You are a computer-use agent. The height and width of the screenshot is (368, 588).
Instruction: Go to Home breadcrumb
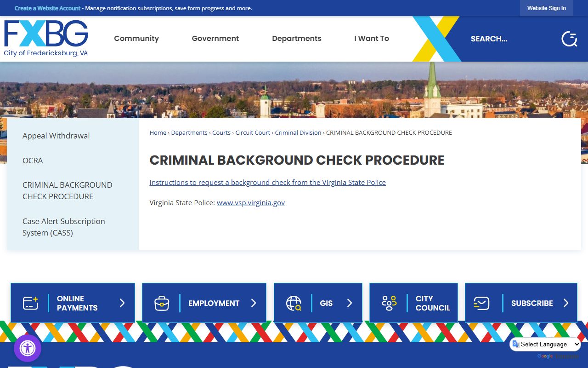tap(158, 132)
